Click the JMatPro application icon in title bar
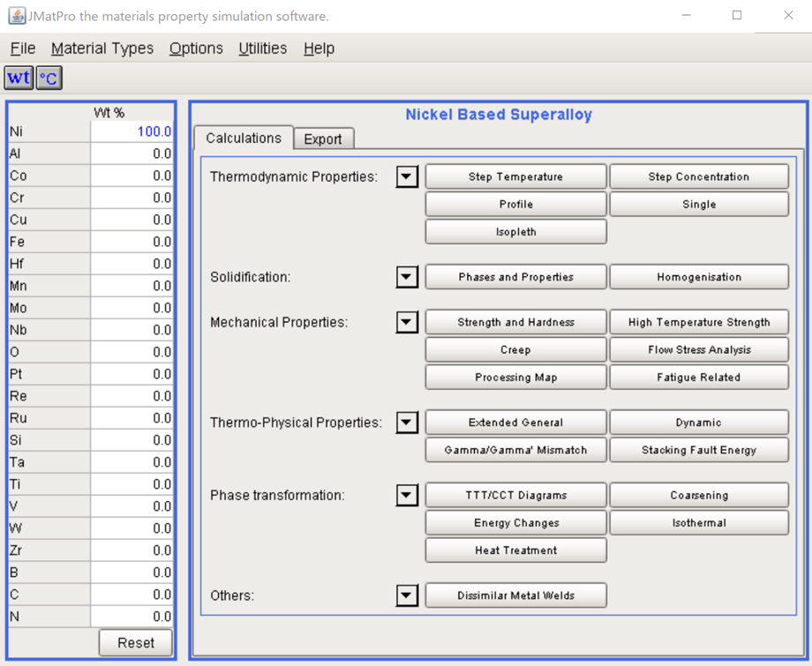This screenshot has width=812, height=666. [x=17, y=16]
